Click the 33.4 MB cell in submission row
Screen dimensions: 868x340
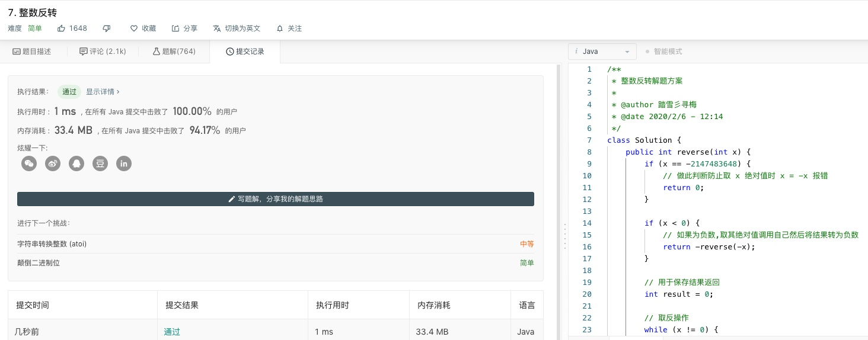(432, 332)
